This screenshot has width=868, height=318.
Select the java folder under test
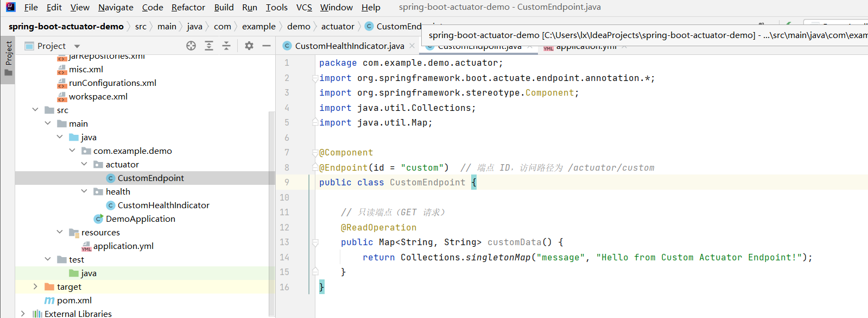click(x=88, y=273)
